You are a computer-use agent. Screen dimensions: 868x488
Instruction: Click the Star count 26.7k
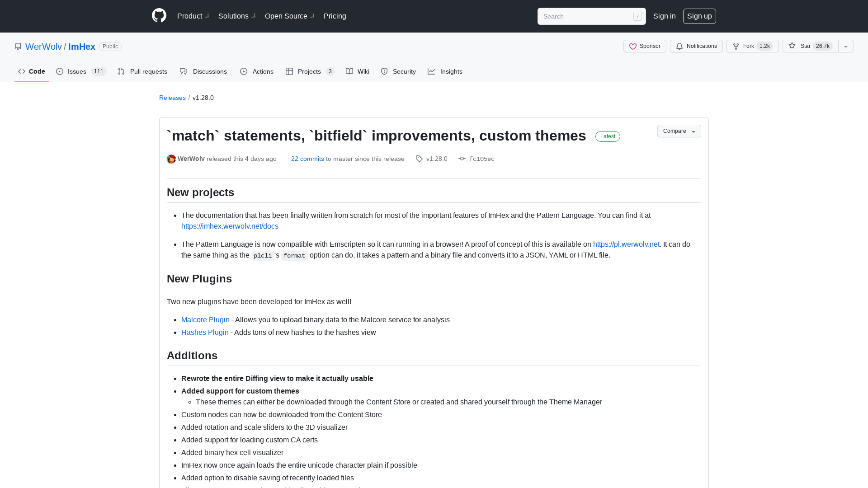coord(823,46)
